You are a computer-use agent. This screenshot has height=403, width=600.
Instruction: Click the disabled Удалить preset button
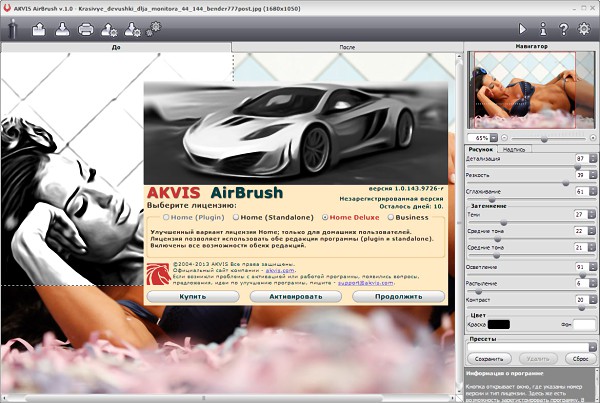click(538, 359)
